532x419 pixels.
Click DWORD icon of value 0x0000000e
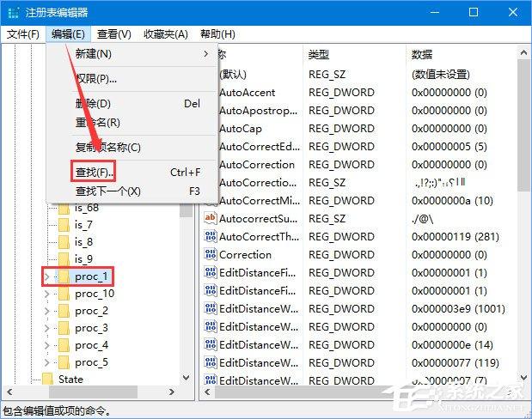pyautogui.click(x=210, y=344)
